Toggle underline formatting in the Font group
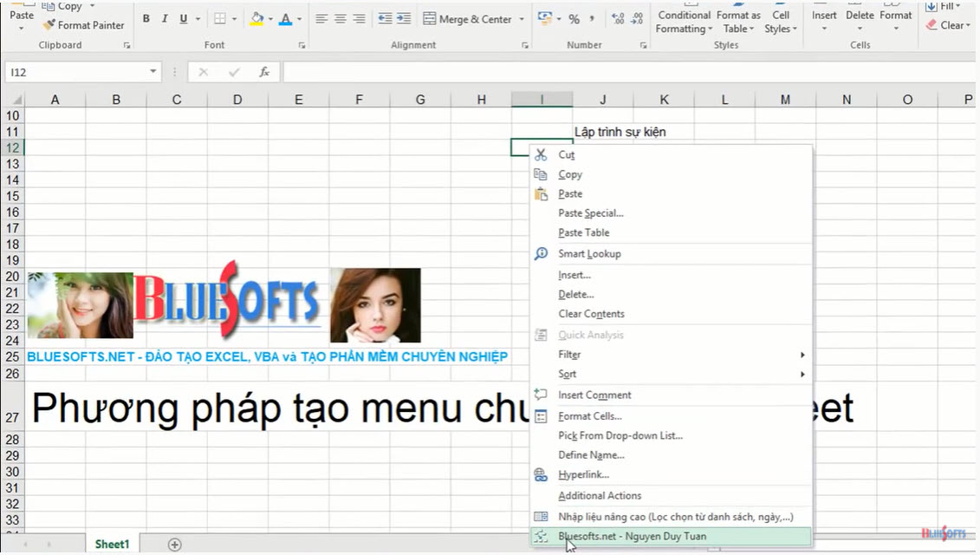 click(183, 19)
